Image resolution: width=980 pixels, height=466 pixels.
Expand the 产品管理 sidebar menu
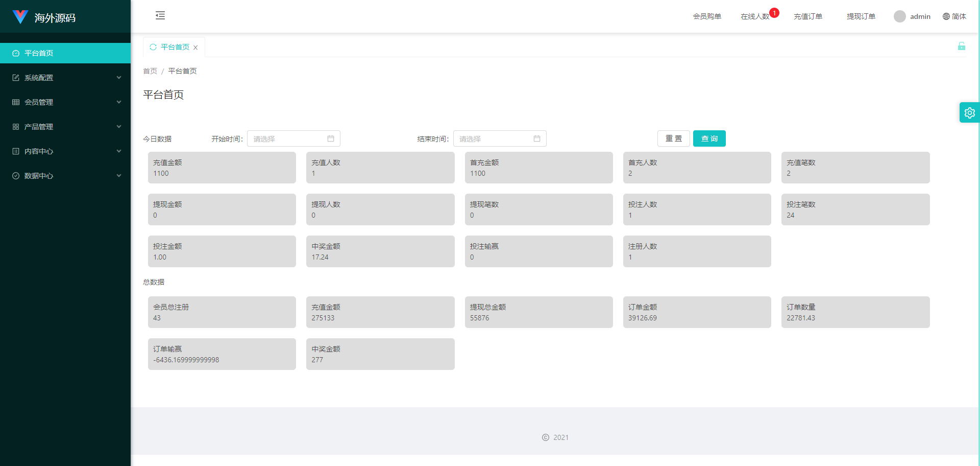[x=65, y=127]
